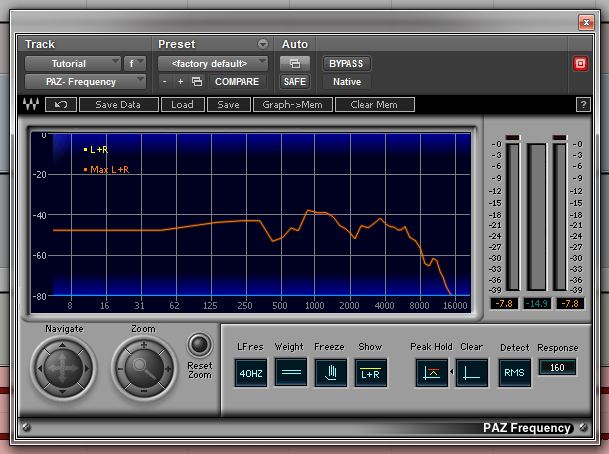Viewport: 609px width, 454px height.
Task: Click the undo arrow icon
Action: point(61,104)
